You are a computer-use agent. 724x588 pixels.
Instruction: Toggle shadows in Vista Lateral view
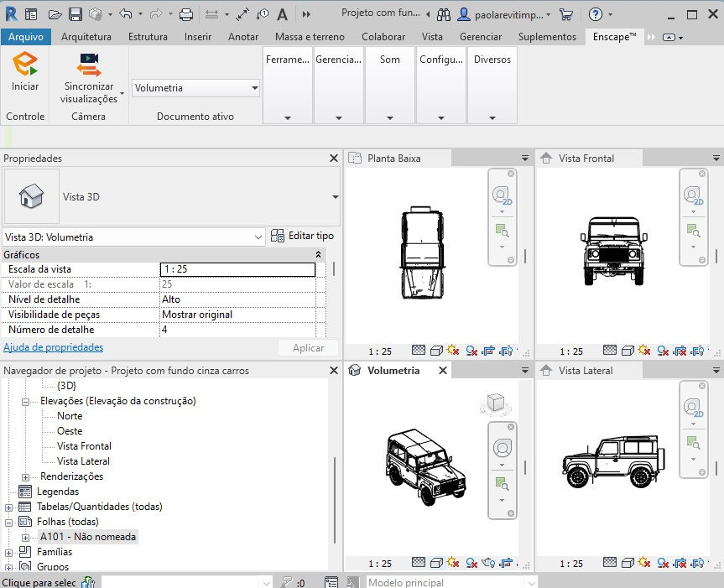pos(662,563)
